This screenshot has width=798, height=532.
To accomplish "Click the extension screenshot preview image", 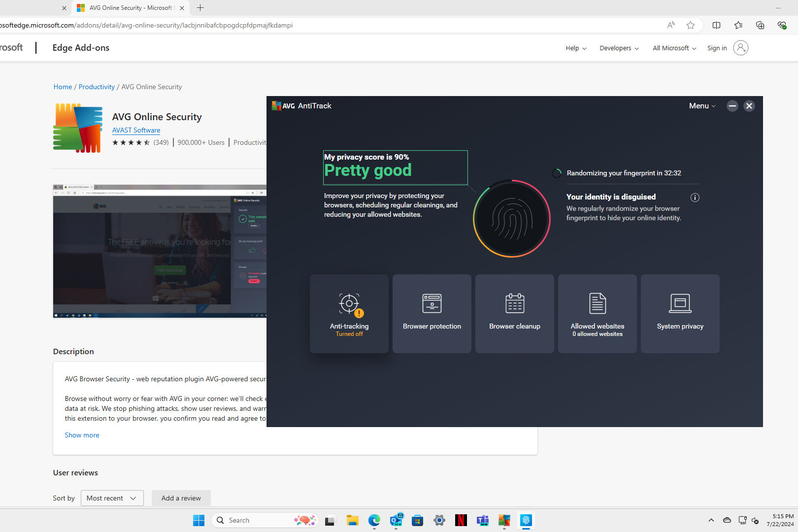I will [x=160, y=251].
